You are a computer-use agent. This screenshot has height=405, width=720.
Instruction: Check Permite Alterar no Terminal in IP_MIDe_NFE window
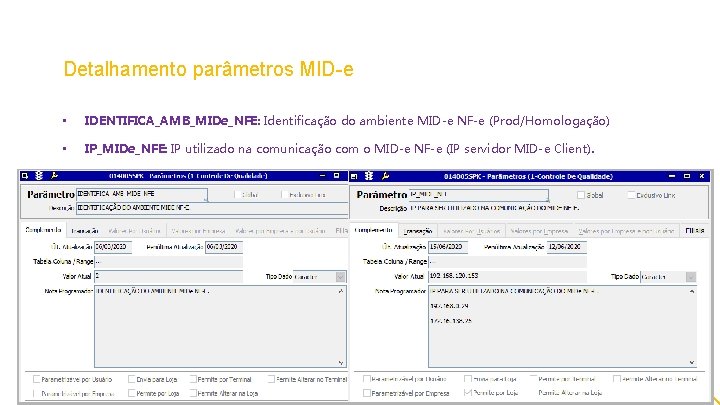(617, 379)
